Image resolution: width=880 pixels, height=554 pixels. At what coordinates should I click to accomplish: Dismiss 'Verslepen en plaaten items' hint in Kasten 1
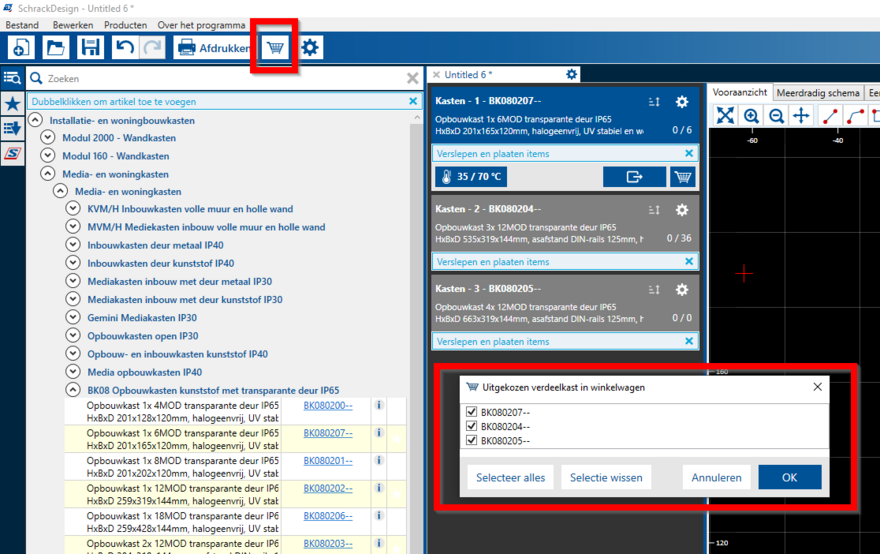pos(689,153)
